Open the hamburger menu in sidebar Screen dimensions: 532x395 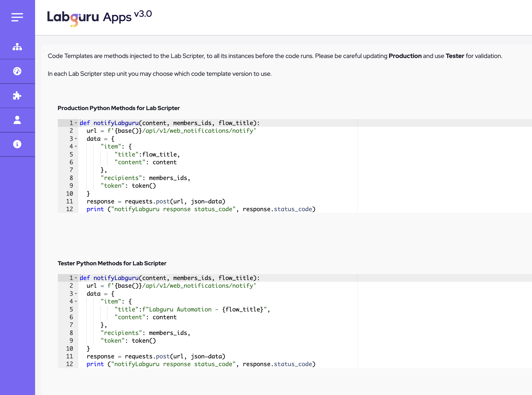17,17
